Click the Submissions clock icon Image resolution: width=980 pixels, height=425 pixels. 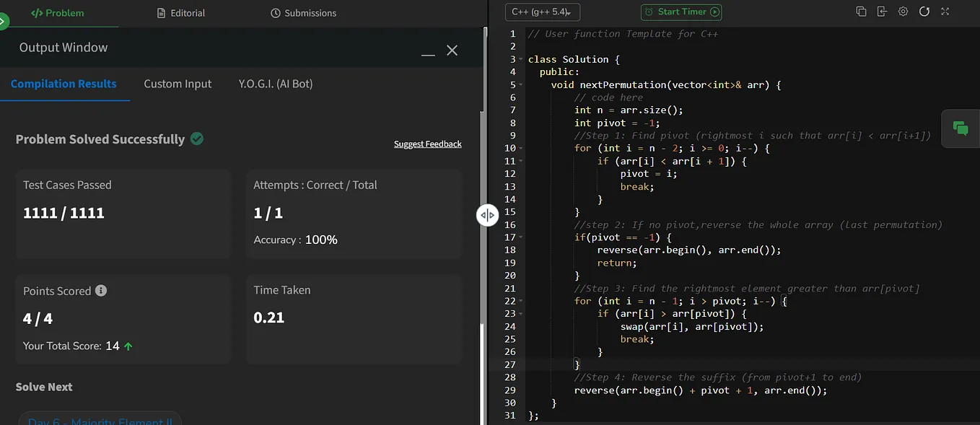click(x=275, y=12)
